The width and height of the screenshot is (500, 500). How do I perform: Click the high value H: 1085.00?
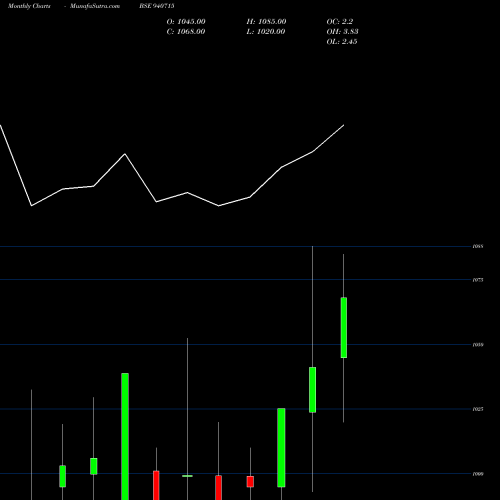tap(266, 22)
